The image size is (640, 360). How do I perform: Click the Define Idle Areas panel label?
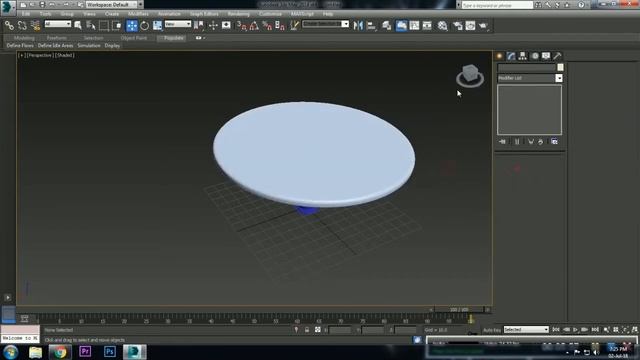click(x=56, y=46)
